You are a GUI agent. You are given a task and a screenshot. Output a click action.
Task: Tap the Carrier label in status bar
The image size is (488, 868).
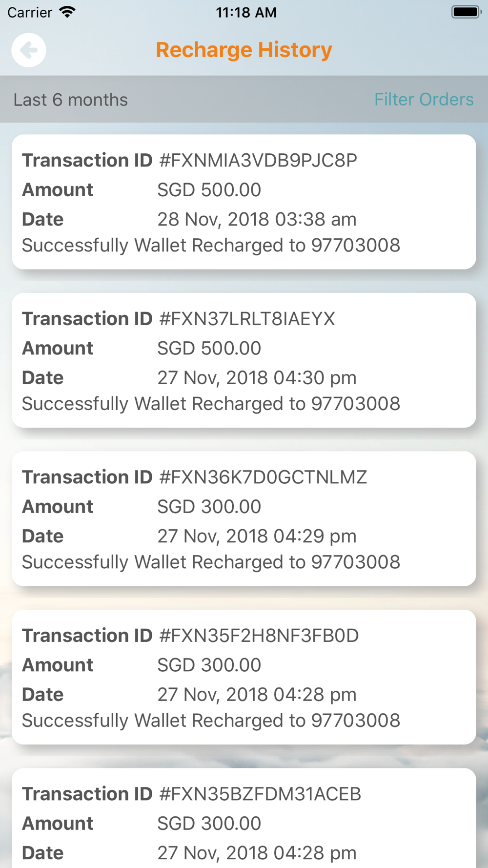[x=30, y=13]
